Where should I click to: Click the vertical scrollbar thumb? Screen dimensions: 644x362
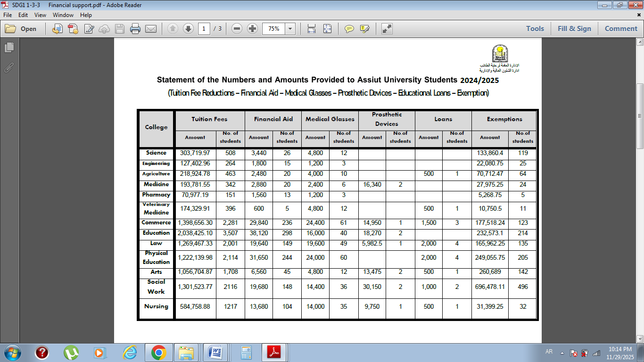click(640, 115)
